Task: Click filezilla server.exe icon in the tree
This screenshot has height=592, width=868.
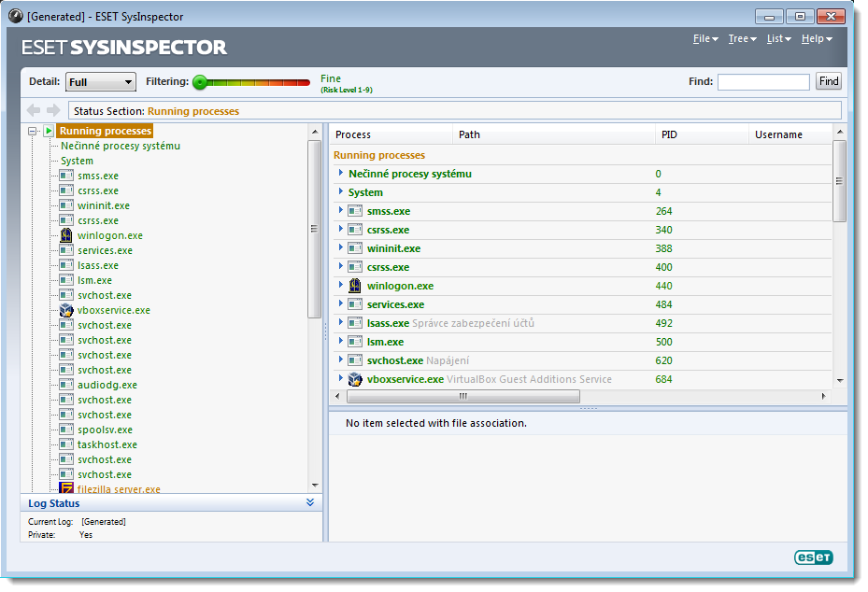Action: (x=66, y=488)
